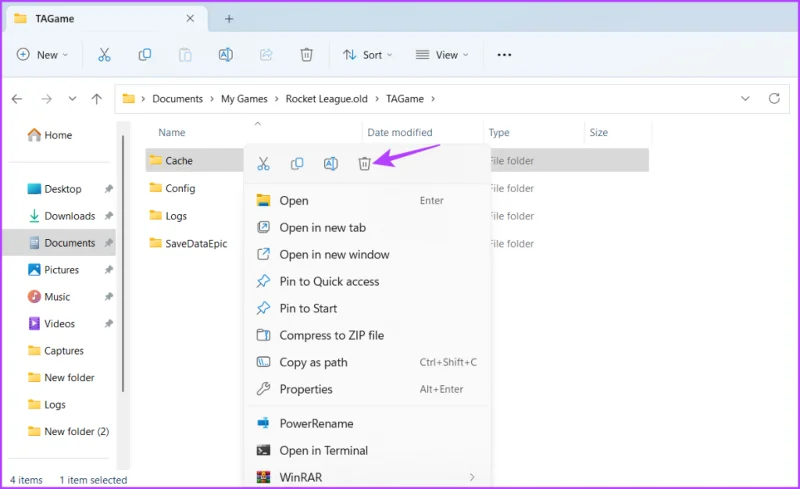
Task: Click the Delete trash icon in the context menu
Action: click(x=364, y=163)
